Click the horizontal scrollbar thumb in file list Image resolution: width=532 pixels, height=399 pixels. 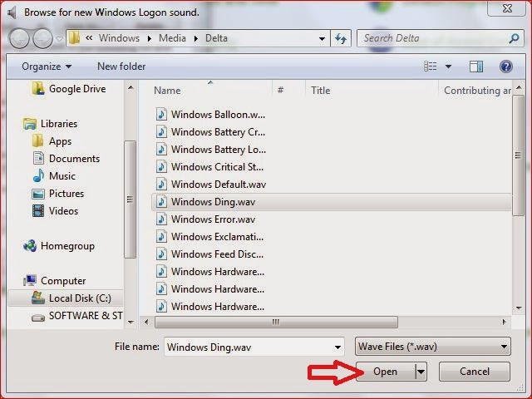click(276, 322)
